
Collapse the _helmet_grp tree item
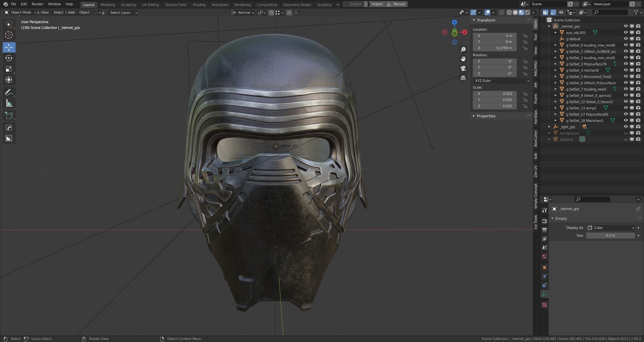549,26
